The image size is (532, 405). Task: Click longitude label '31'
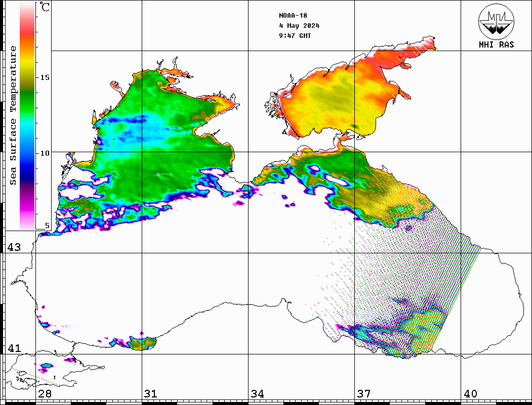(x=151, y=394)
